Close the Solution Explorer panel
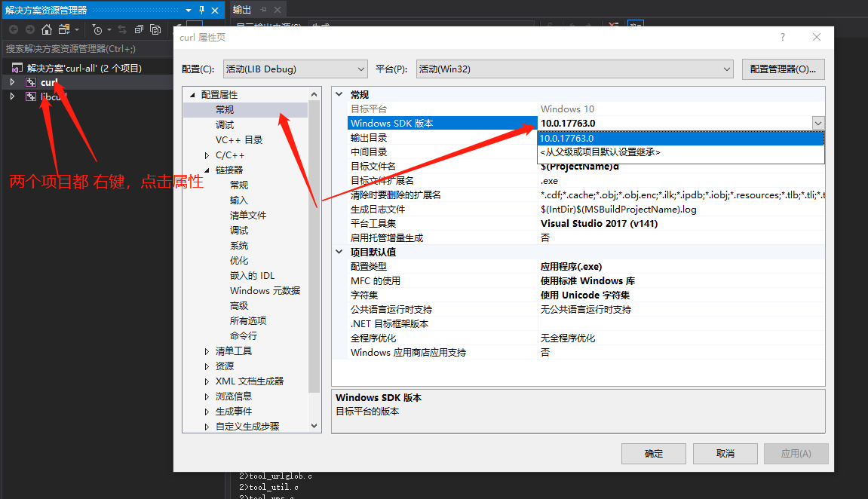868x499 pixels. pyautogui.click(x=215, y=10)
